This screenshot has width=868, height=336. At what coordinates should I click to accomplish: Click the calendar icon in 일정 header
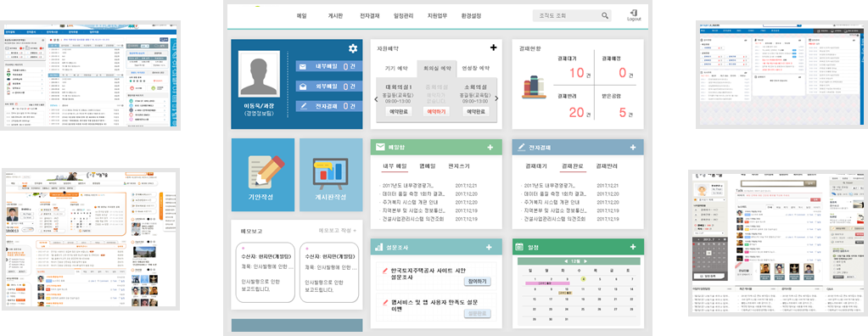click(519, 246)
